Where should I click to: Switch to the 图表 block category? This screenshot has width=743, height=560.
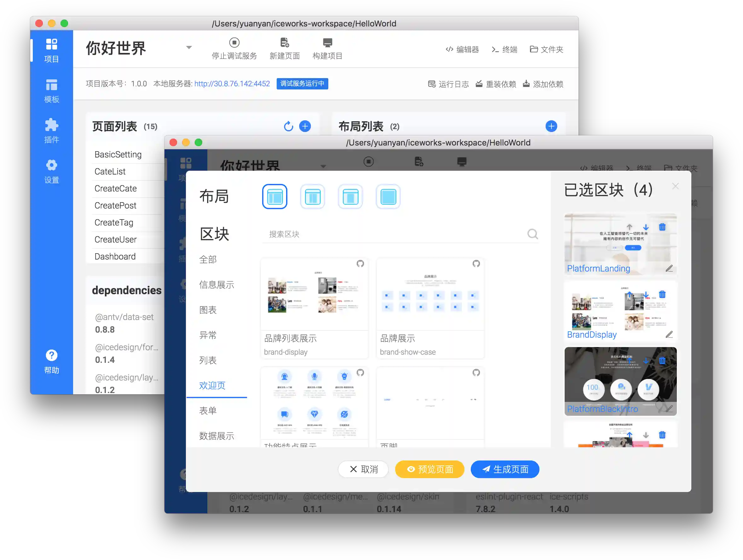pos(208,310)
